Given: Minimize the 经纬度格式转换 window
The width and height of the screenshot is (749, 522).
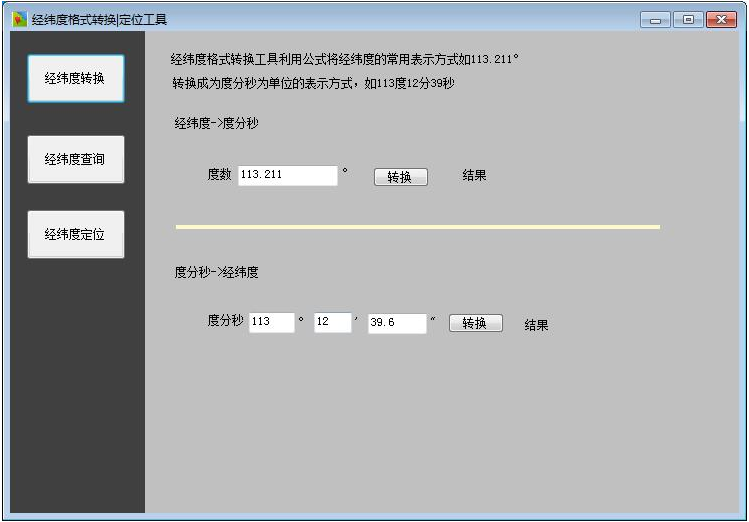Looking at the screenshot, I should pos(655,20).
